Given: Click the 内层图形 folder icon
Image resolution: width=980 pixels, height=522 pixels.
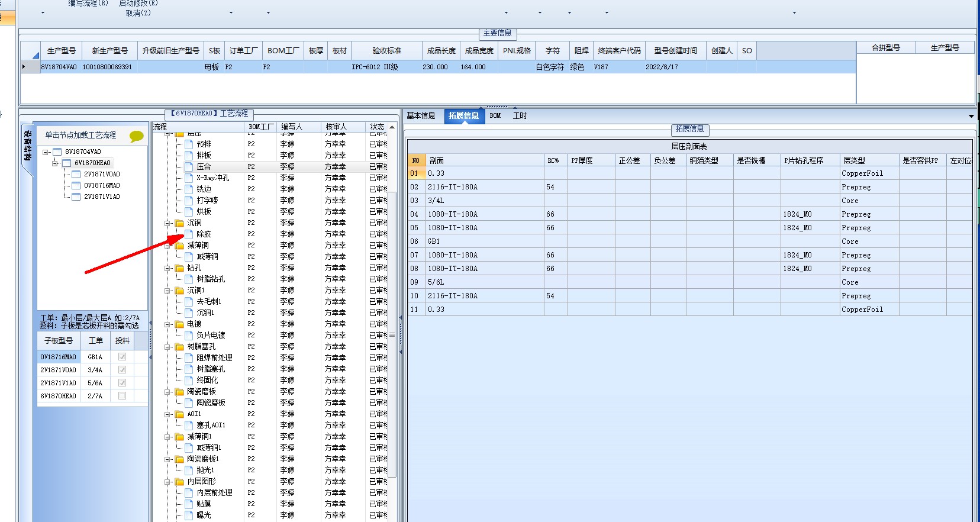Looking at the screenshot, I should tap(179, 482).
